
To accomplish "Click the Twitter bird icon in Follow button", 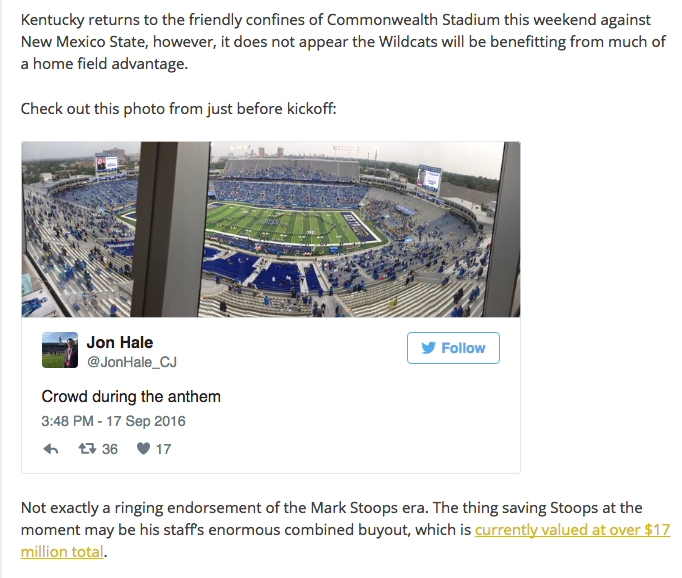I will point(428,348).
